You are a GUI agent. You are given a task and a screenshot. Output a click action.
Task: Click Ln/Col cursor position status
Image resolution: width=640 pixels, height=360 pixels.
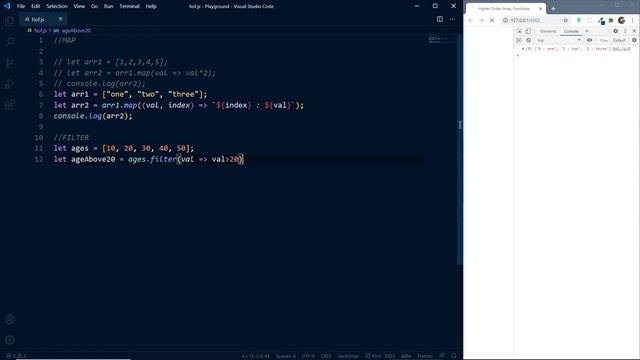[256, 356]
